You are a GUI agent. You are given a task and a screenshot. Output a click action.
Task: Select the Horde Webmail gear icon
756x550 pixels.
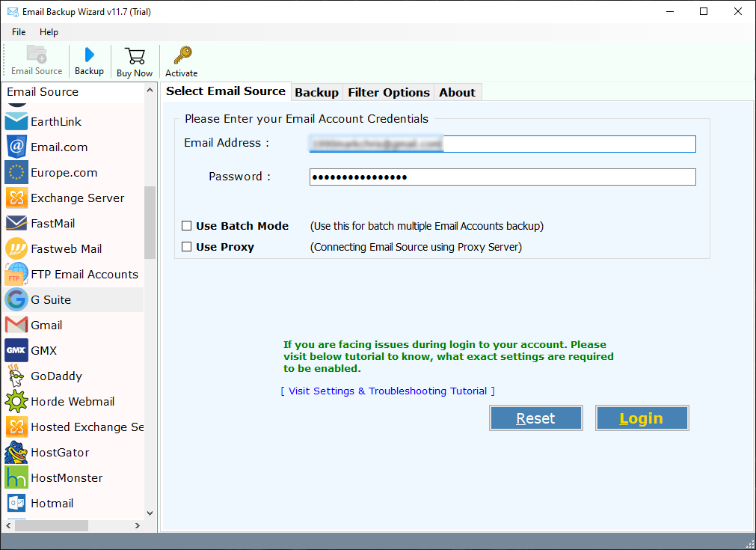(16, 401)
